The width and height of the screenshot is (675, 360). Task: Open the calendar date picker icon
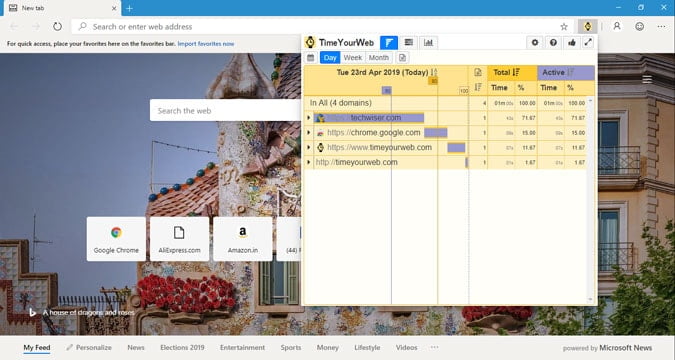coord(311,58)
